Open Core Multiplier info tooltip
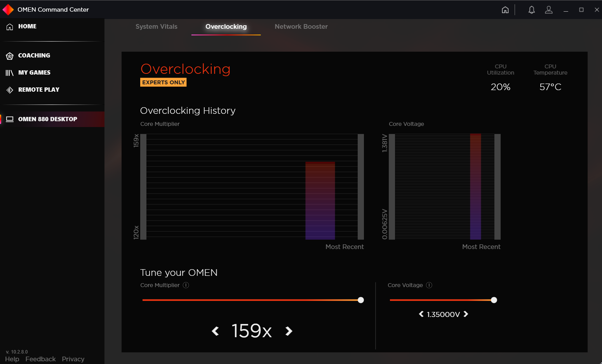Viewport: 602px width, 364px height. 186,285
